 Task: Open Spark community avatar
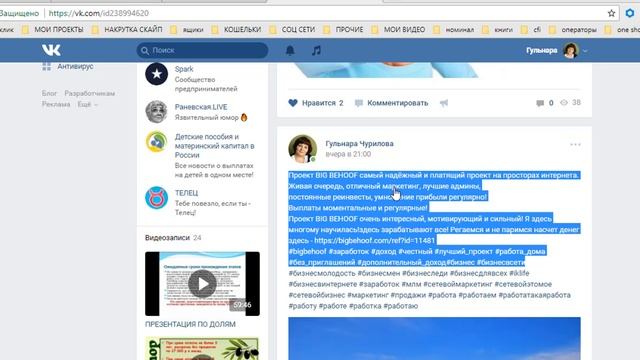click(x=156, y=74)
